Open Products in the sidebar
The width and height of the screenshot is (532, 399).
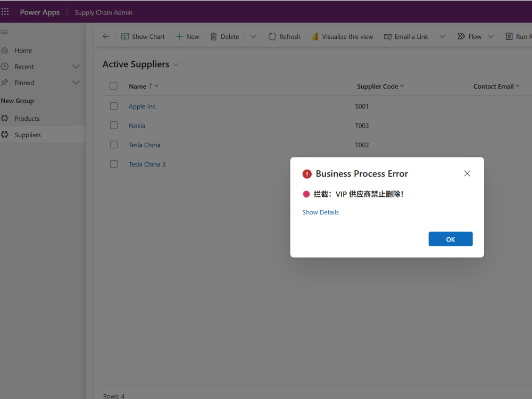pyautogui.click(x=27, y=119)
